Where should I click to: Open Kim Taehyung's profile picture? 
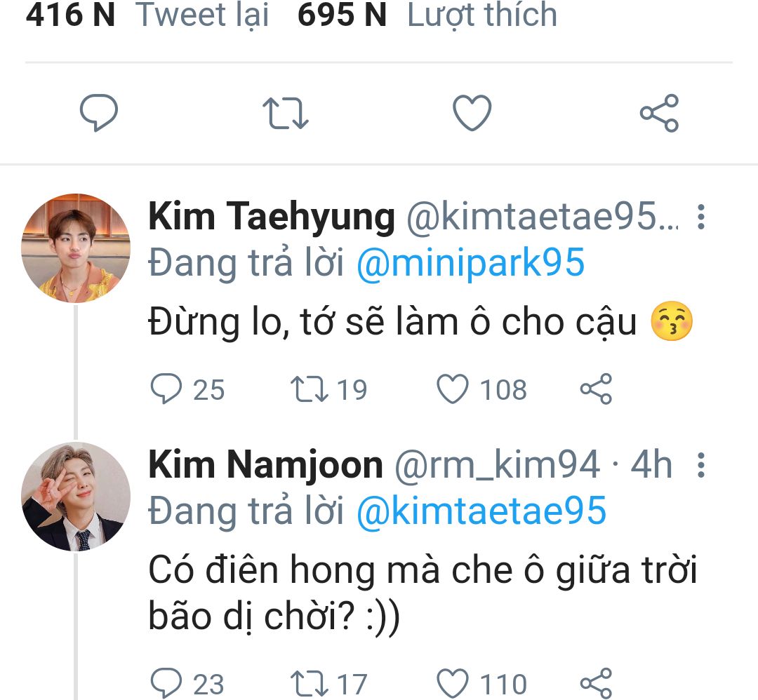[x=76, y=248]
